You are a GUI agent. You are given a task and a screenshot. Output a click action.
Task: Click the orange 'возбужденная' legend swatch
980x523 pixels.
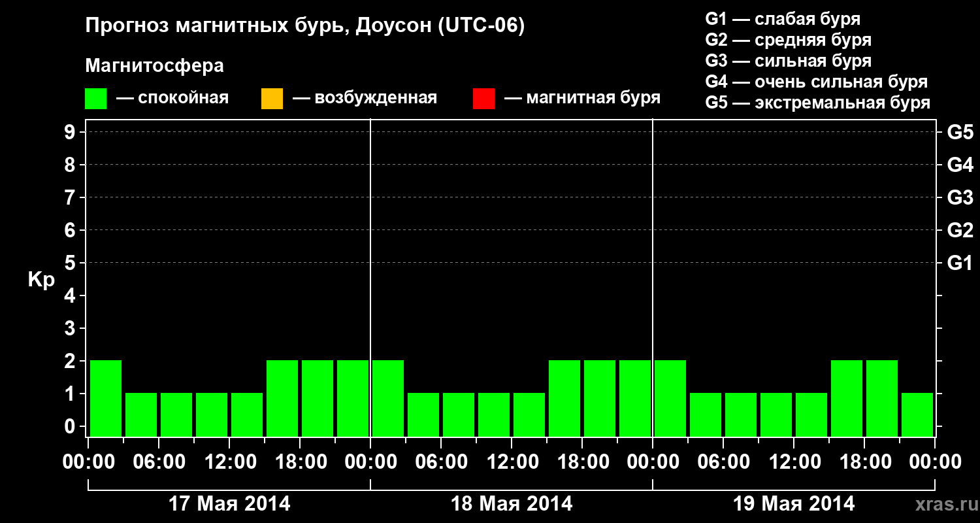click(x=272, y=99)
